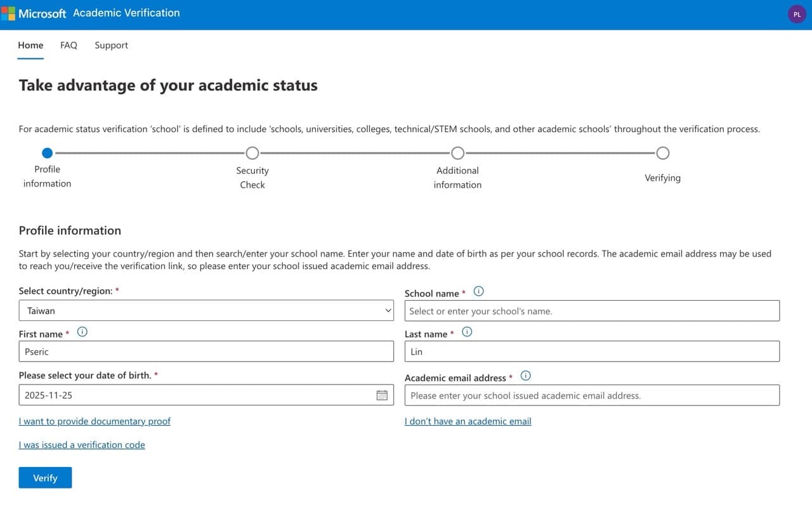The image size is (812, 519).
Task: Open the PL user profile avatar
Action: 797,14
